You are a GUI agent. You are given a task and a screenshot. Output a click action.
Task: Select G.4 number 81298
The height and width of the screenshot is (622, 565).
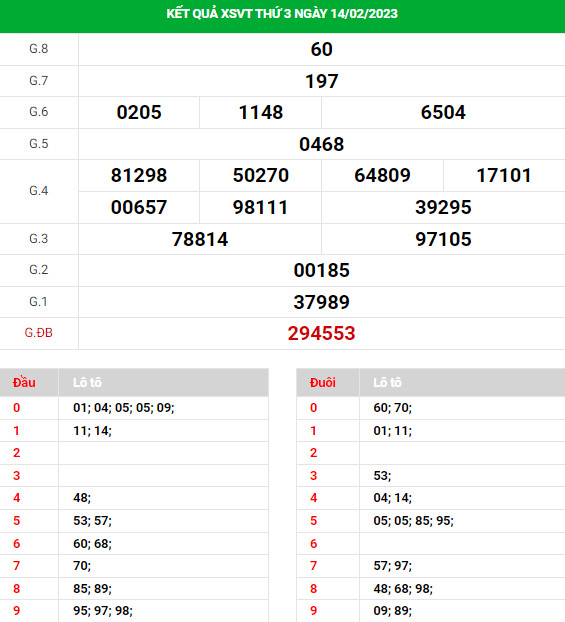coord(139,175)
